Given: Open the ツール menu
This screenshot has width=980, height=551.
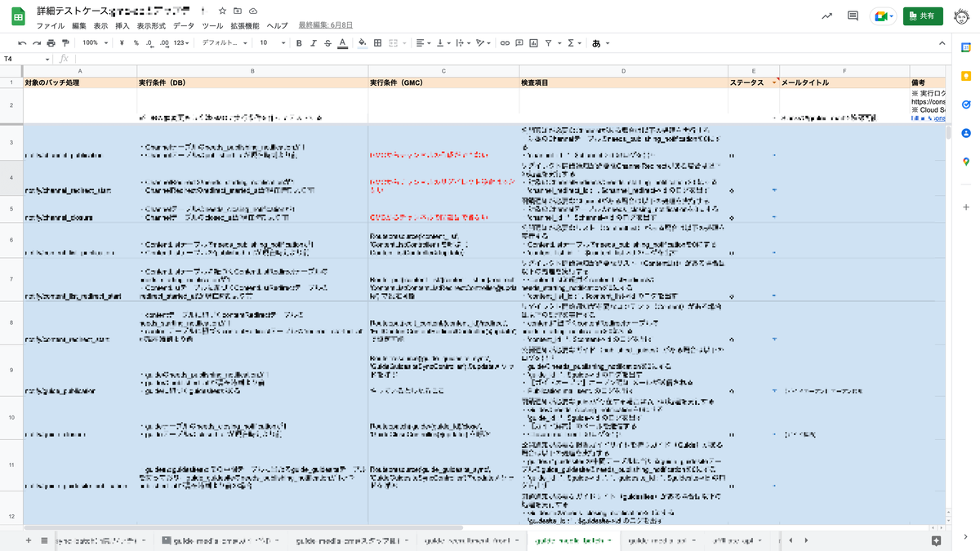Looking at the screenshot, I should pyautogui.click(x=212, y=26).
